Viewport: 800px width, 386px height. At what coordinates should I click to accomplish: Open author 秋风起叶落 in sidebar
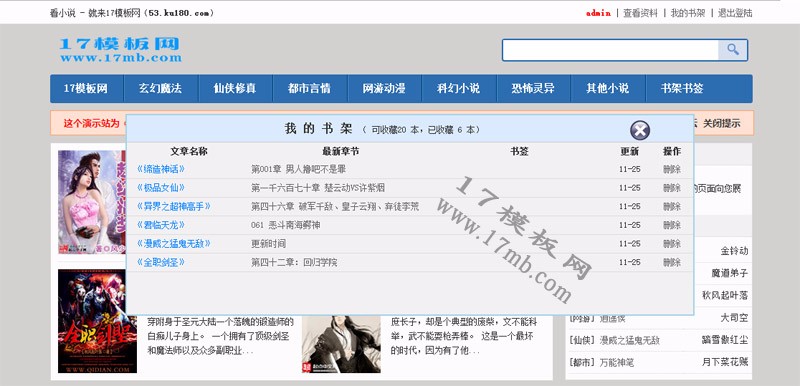tap(725, 296)
